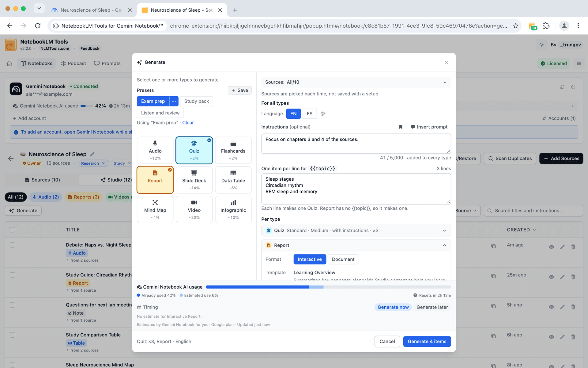Select the Audio generation type tile
This screenshot has height=368, width=588.
click(155, 150)
